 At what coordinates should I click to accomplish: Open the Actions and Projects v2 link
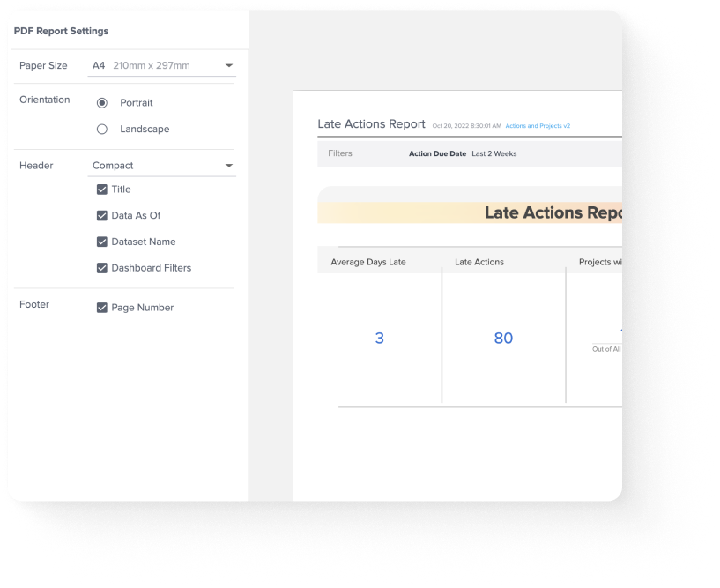point(538,126)
